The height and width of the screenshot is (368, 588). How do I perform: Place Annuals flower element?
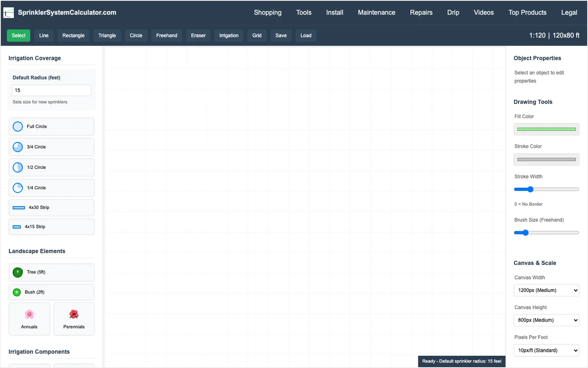coord(29,319)
